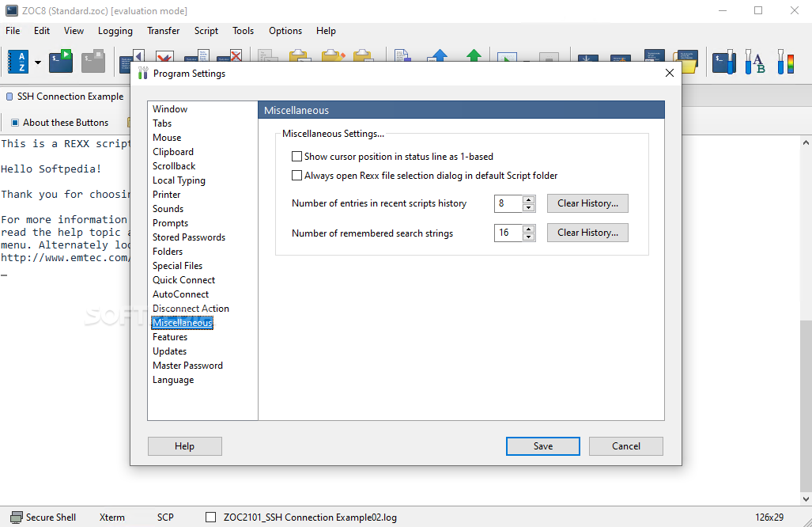
Task: Click the quick connect terminal icon
Action: (61, 61)
